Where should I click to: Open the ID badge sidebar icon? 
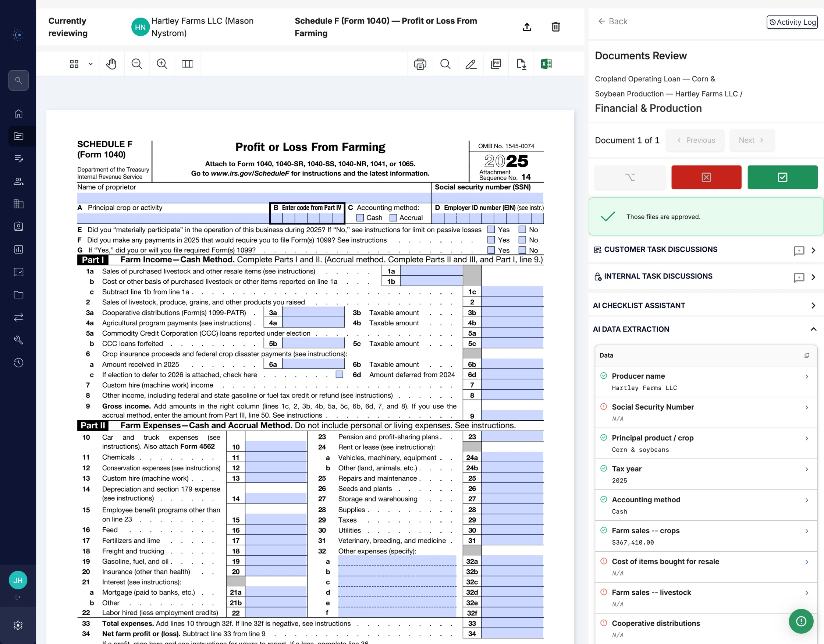click(18, 226)
